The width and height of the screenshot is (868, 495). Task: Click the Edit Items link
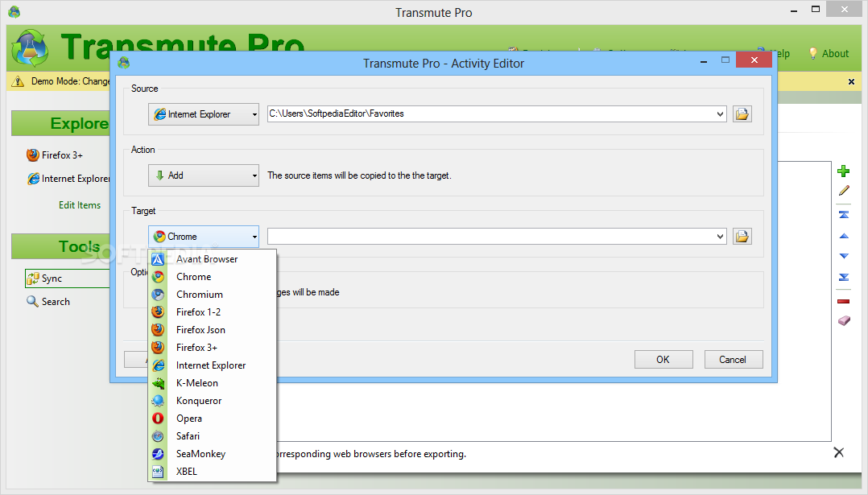pos(80,205)
